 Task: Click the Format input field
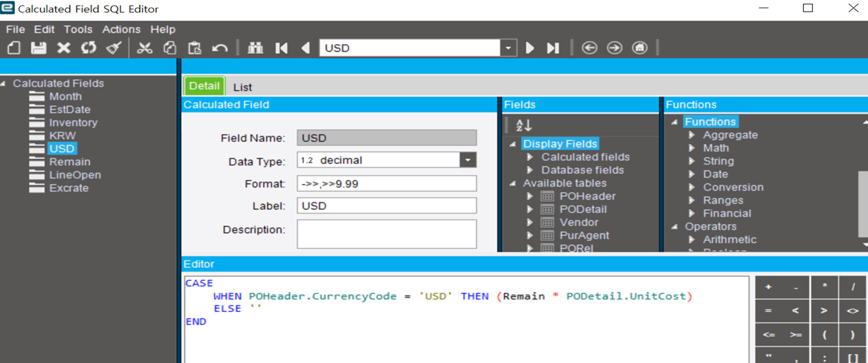coord(387,184)
